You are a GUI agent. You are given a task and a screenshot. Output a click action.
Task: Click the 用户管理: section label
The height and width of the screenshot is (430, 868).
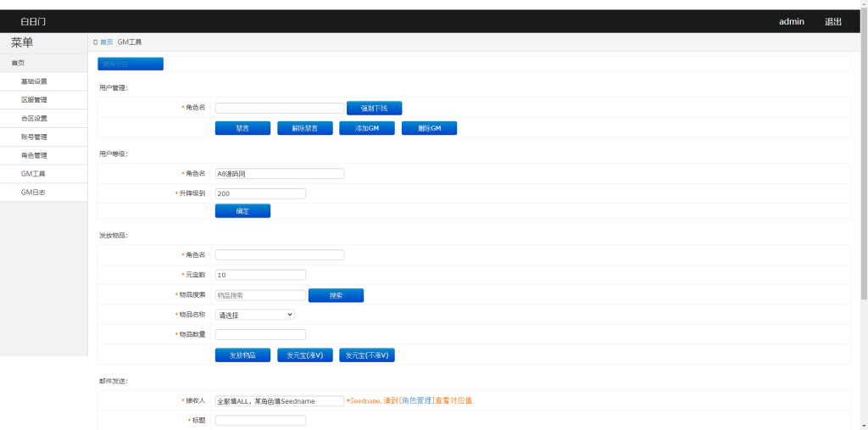(114, 87)
